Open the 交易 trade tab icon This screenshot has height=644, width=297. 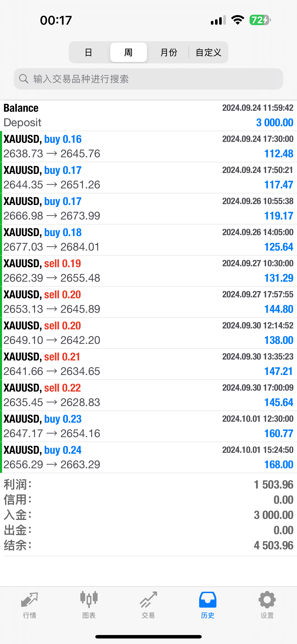(148, 600)
